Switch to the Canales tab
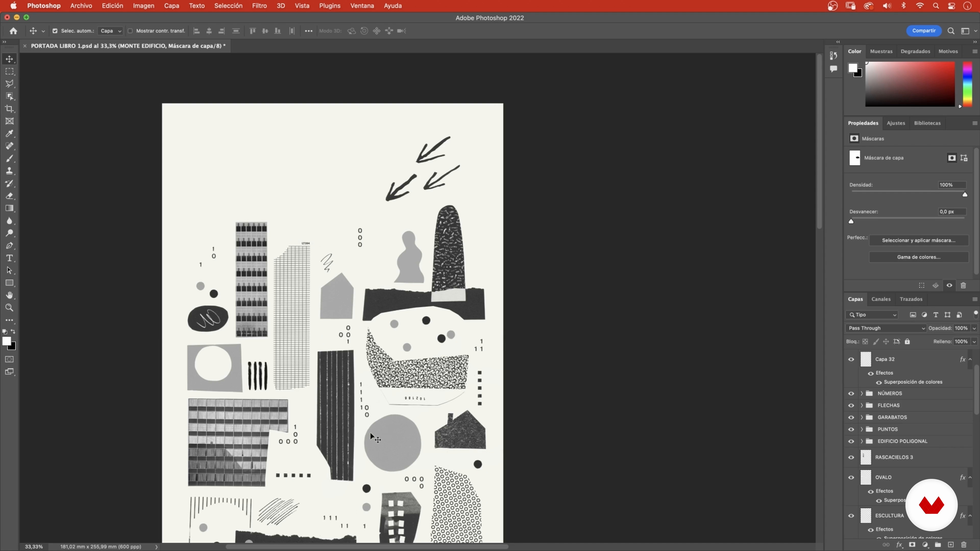Screen dimensions: 980x551 (x=881, y=299)
